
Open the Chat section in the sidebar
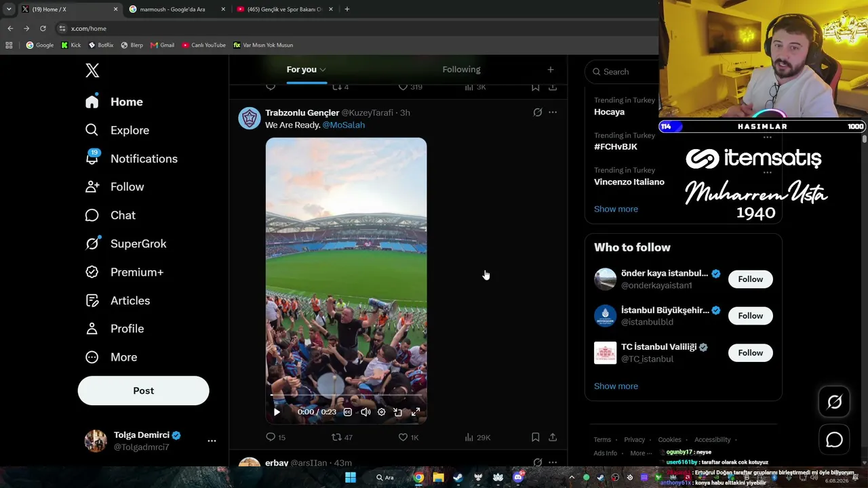click(111, 215)
